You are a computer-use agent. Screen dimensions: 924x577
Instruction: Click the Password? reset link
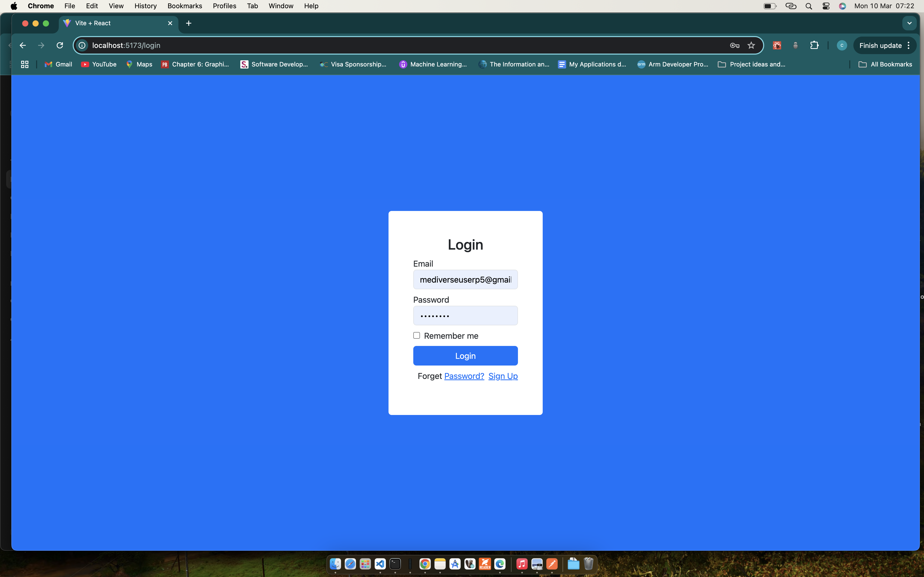tap(464, 376)
